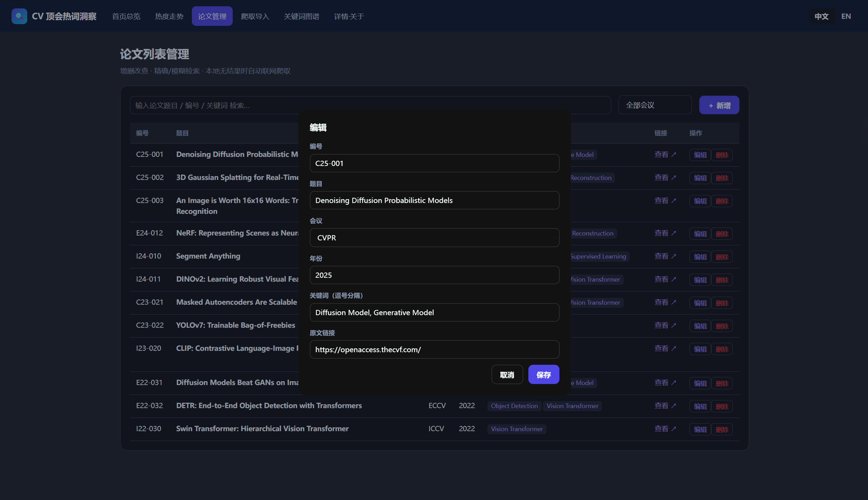Screen dimensions: 868x500
Task: Click the Segment Anything title
Action: click(208, 256)
